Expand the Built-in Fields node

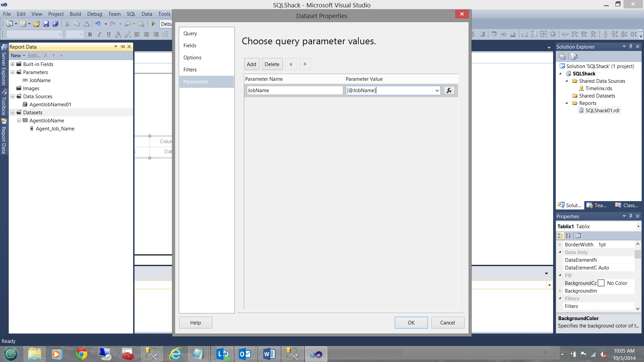pyautogui.click(x=13, y=64)
